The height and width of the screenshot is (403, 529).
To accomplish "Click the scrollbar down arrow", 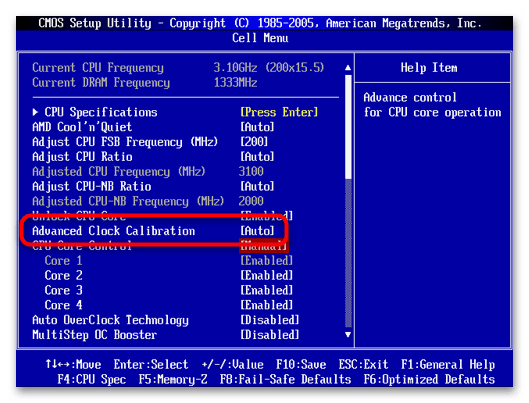I will [x=348, y=335].
